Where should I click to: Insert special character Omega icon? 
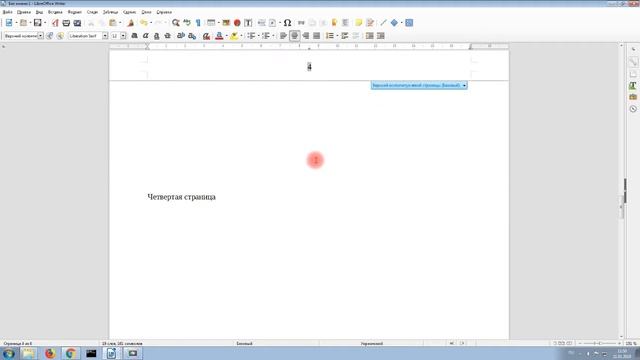[x=287, y=23]
